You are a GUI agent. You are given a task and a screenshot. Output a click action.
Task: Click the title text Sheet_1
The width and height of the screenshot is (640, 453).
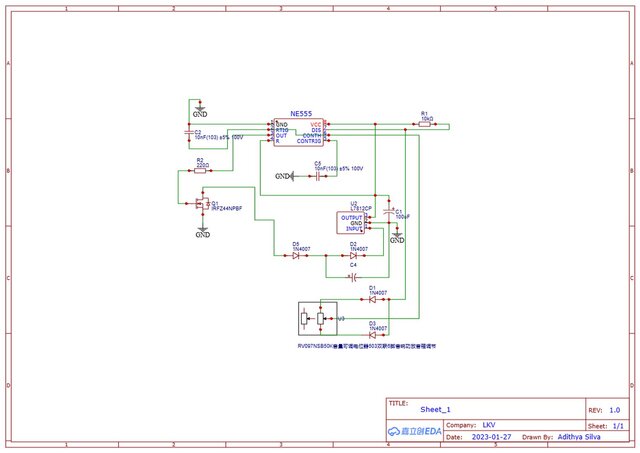click(435, 409)
